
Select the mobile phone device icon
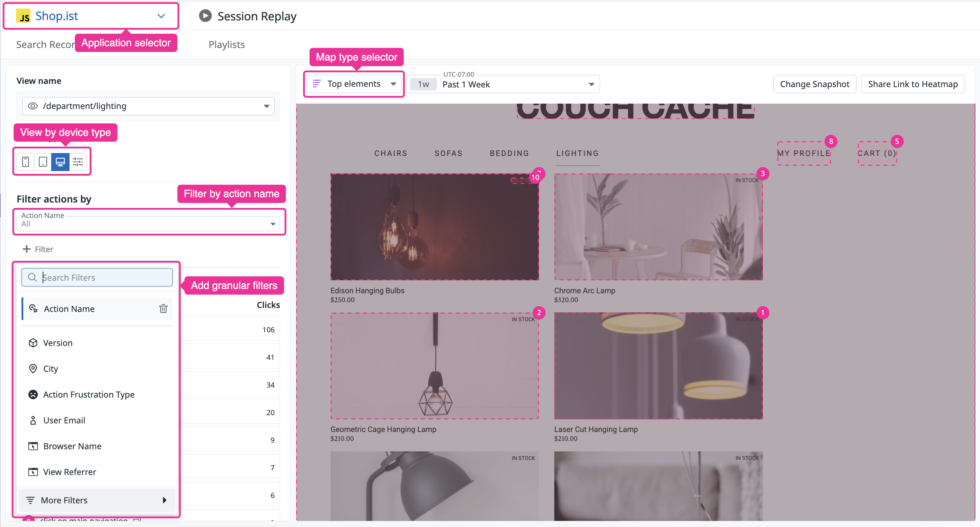tap(25, 162)
